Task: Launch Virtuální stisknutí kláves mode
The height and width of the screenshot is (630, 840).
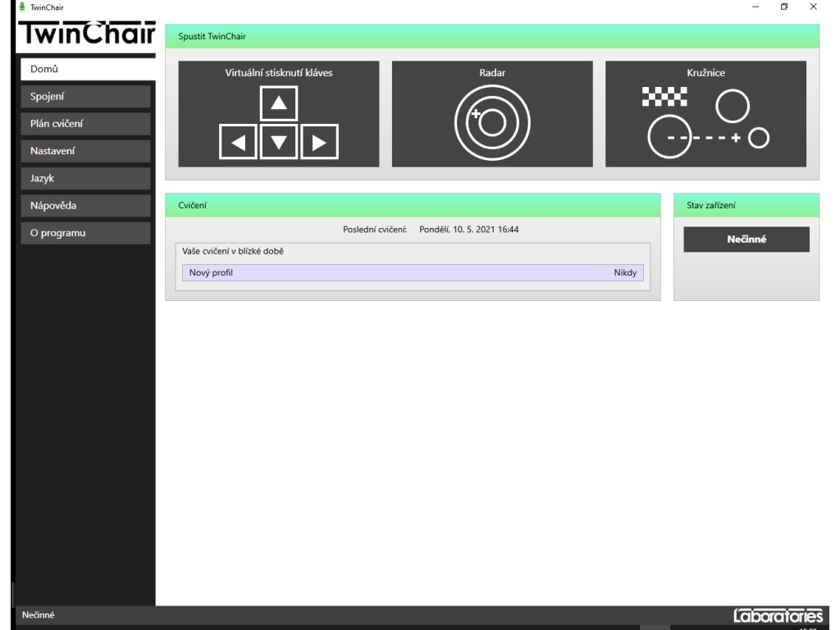Action: (x=279, y=113)
